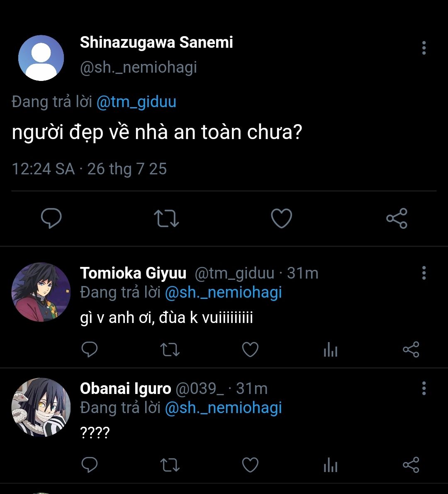Retweet the main tweet by Shinazugawa Sanemi
Viewport: 448px width, 494px height.
click(166, 218)
